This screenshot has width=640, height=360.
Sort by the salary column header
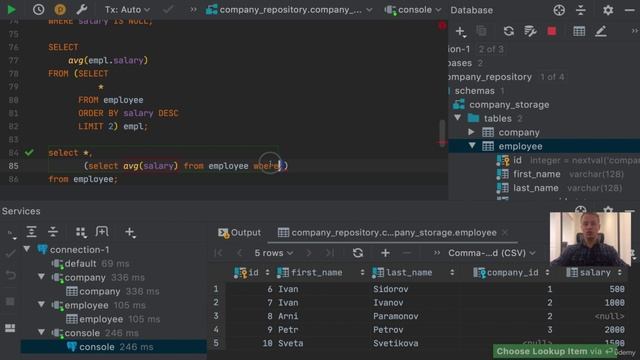pos(594,272)
